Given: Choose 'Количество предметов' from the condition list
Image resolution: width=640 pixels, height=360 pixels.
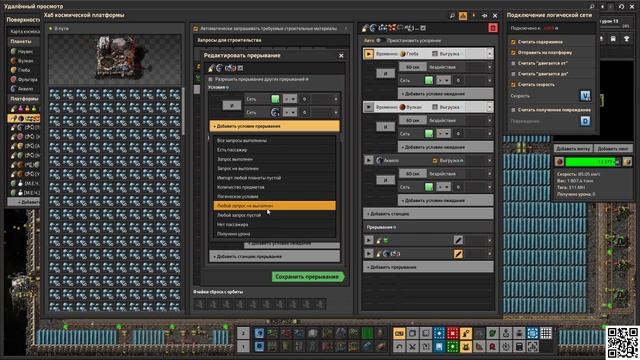Looking at the screenshot, I should [x=275, y=187].
